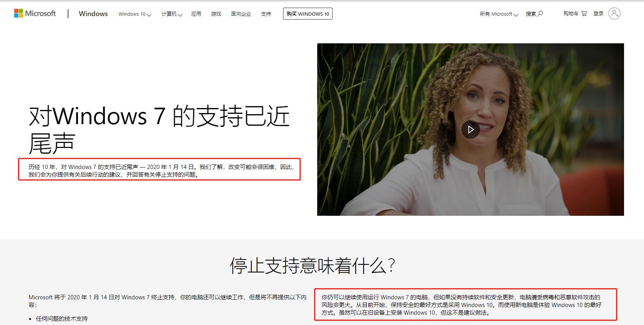The height and width of the screenshot is (325, 644).
Task: Open the 支持 menu item
Action: (266, 14)
